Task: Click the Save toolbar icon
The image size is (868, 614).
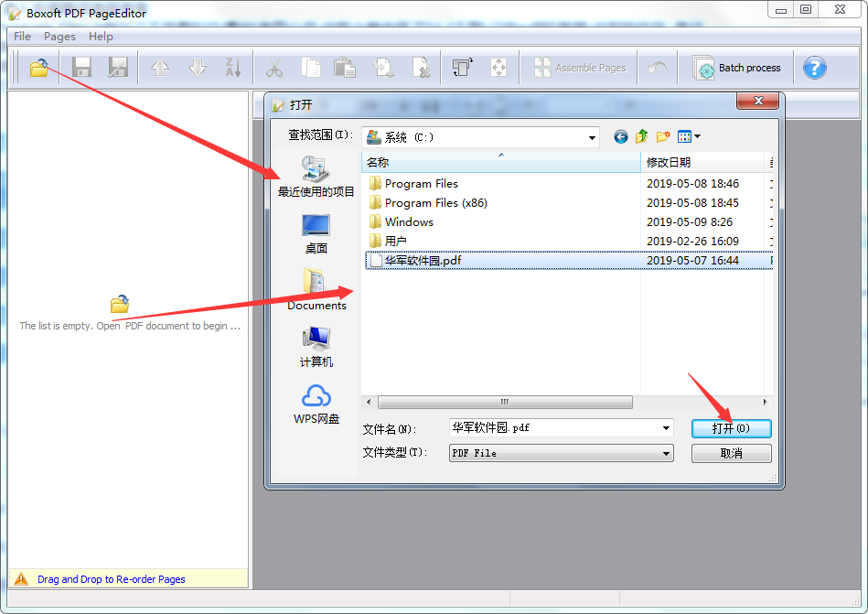Action: tap(80, 67)
